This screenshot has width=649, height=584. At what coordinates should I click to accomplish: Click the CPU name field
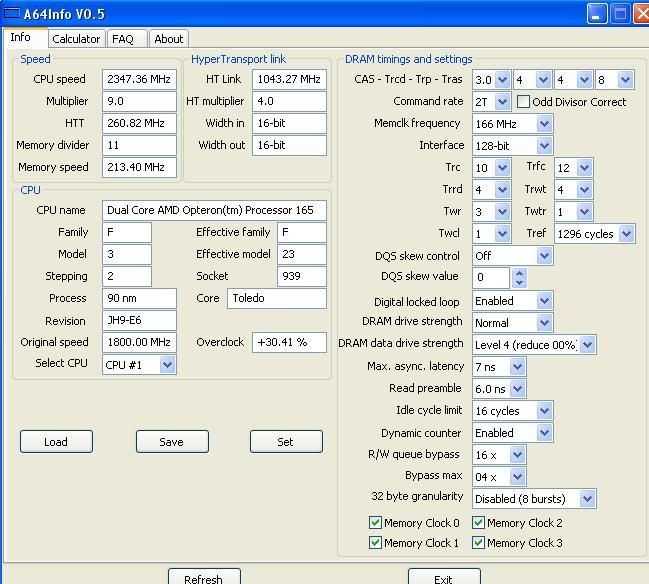click(x=214, y=210)
